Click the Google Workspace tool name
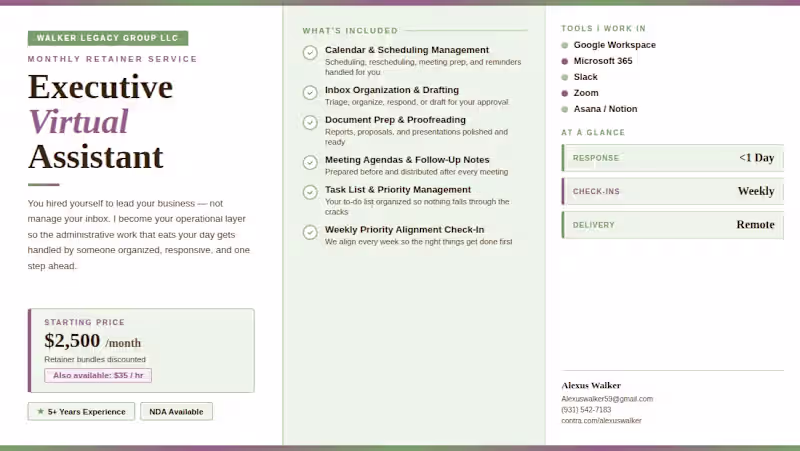Image resolution: width=800 pixels, height=451 pixels. [615, 45]
